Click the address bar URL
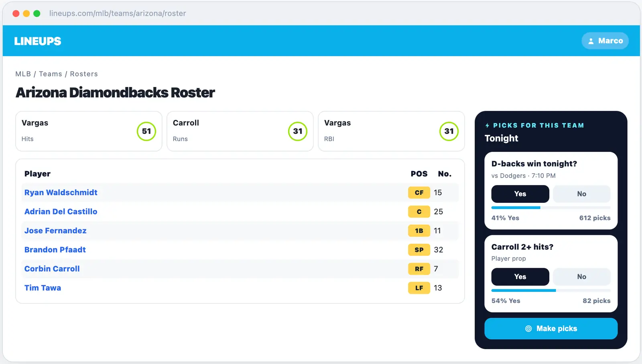Viewport: 642px width, 364px height. coord(118,13)
